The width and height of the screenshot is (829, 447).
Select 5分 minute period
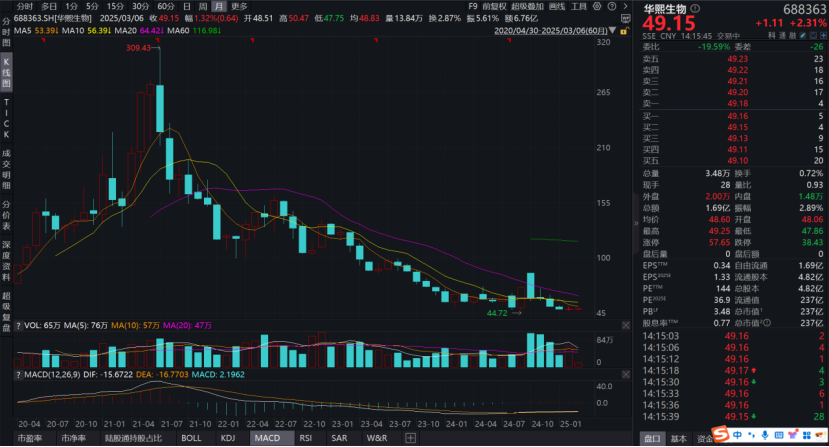[92, 6]
